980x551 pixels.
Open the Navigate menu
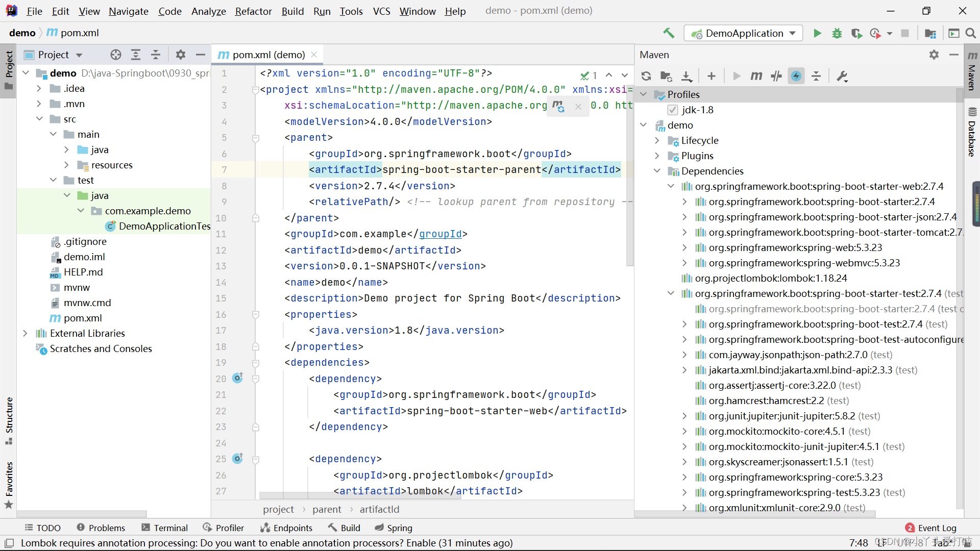point(128,11)
